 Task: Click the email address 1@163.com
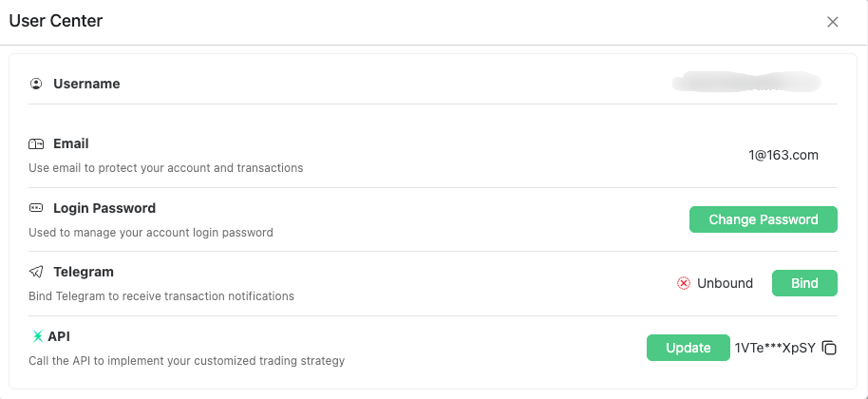coord(783,155)
